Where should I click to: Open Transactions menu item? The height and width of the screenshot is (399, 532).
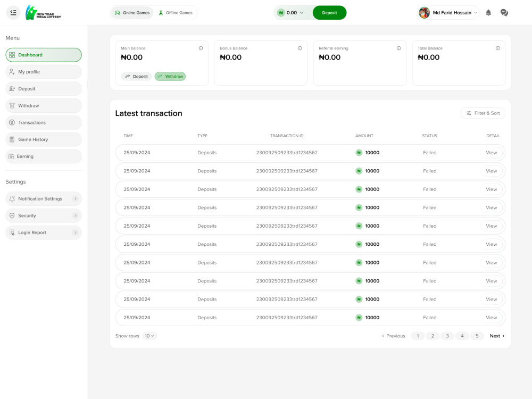44,122
